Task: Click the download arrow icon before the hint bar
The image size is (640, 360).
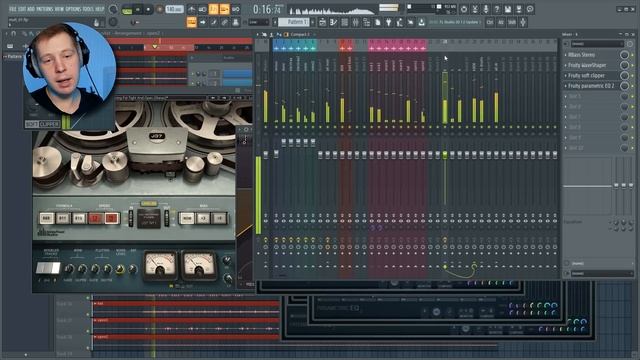Action: tap(422, 22)
